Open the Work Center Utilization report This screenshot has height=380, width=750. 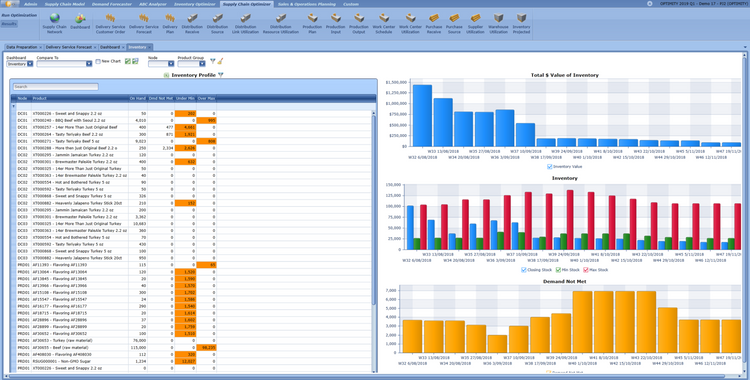410,23
